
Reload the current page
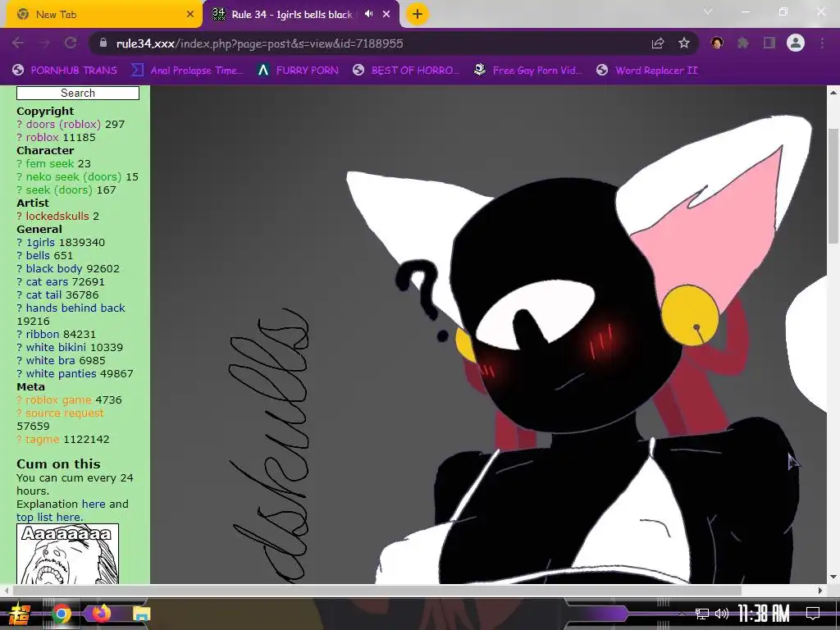71,43
